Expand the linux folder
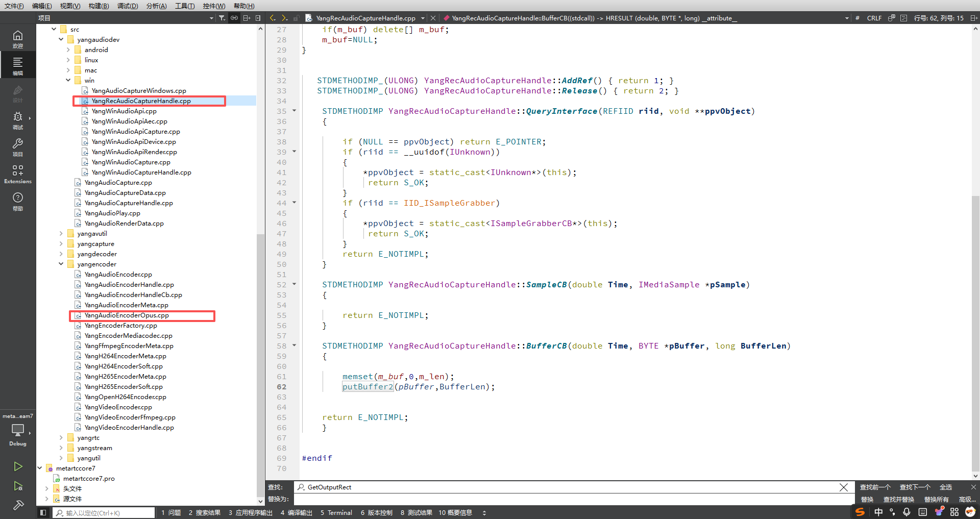The width and height of the screenshot is (980, 519). pyautogui.click(x=68, y=60)
